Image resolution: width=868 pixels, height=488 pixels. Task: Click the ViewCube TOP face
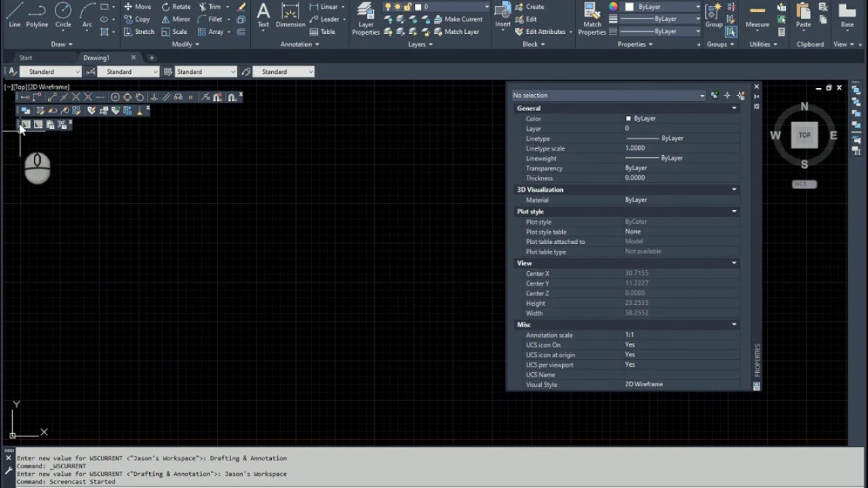click(804, 135)
